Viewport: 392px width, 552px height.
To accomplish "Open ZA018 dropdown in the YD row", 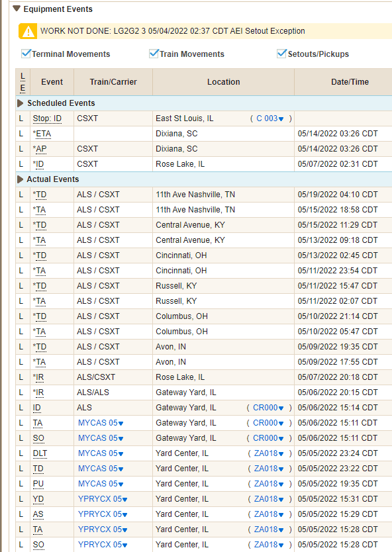I will (269, 499).
